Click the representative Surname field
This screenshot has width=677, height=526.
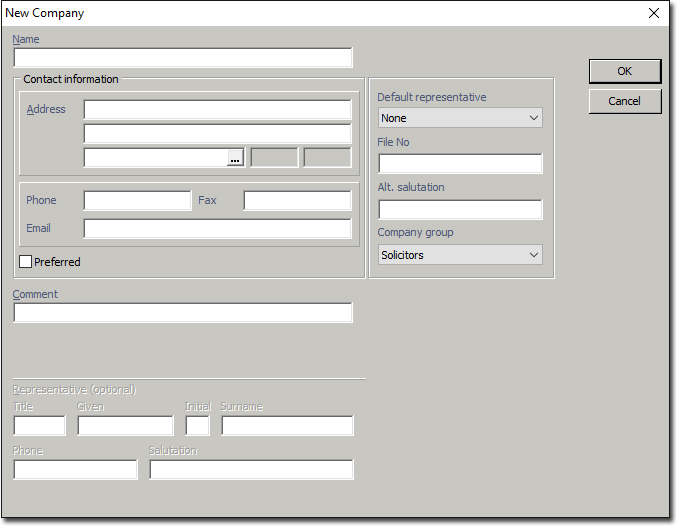[287, 426]
